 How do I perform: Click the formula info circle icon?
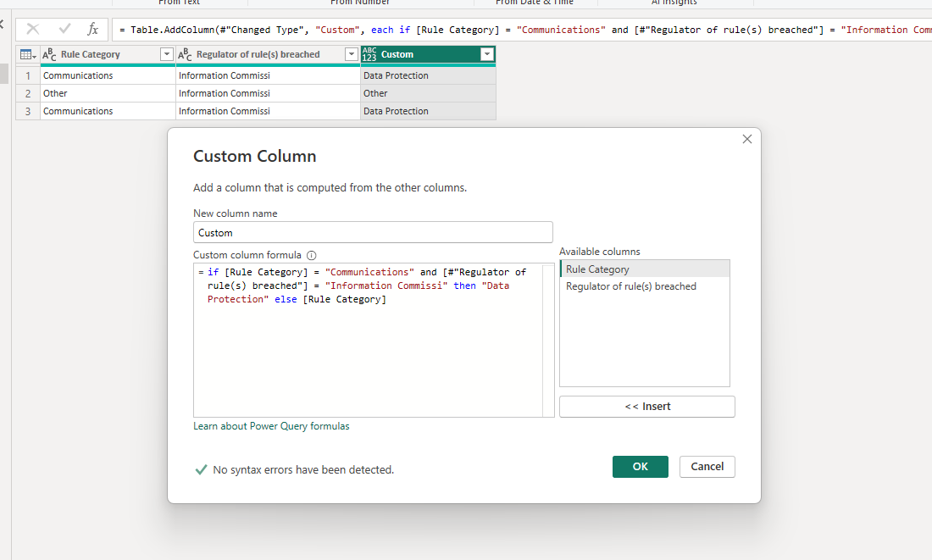[x=312, y=255]
